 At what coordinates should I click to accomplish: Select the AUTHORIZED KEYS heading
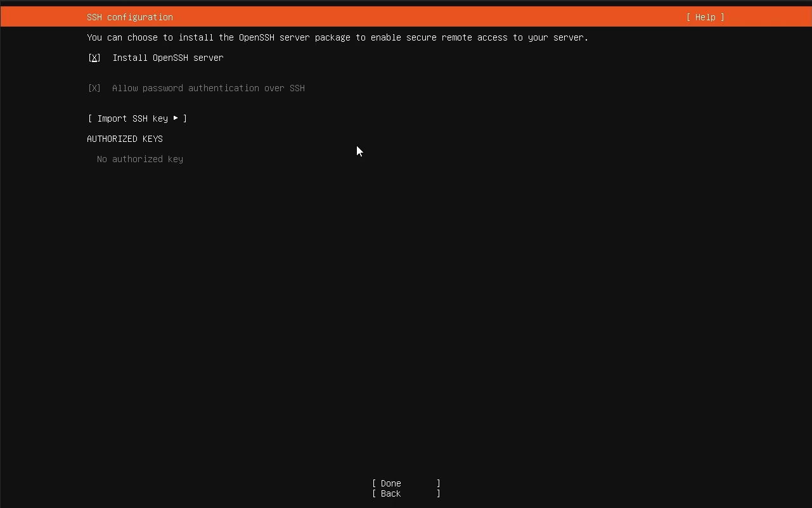(x=124, y=139)
